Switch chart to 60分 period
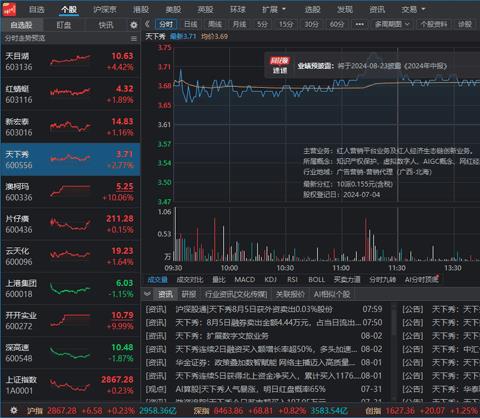Image resolution: width=480 pixels, height=418 pixels. click(x=337, y=25)
